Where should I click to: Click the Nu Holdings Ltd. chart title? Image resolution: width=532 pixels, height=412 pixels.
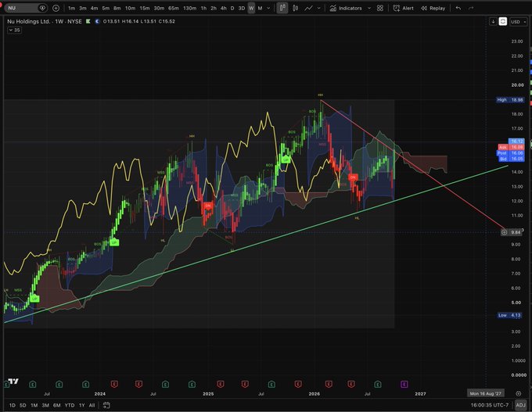pyautogui.click(x=30, y=21)
